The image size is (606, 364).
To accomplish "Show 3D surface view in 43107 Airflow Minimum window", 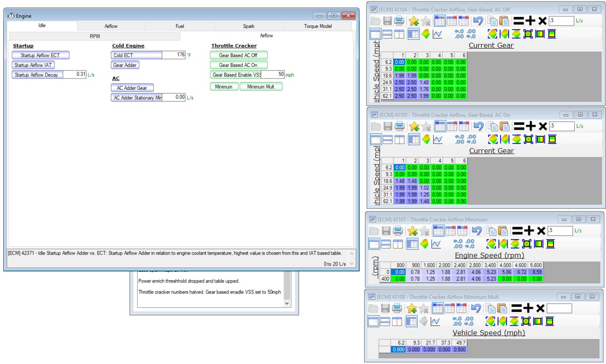I will [x=424, y=244].
